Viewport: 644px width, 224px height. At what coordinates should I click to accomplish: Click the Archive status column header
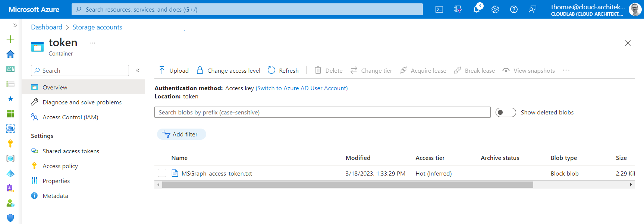(x=500, y=158)
